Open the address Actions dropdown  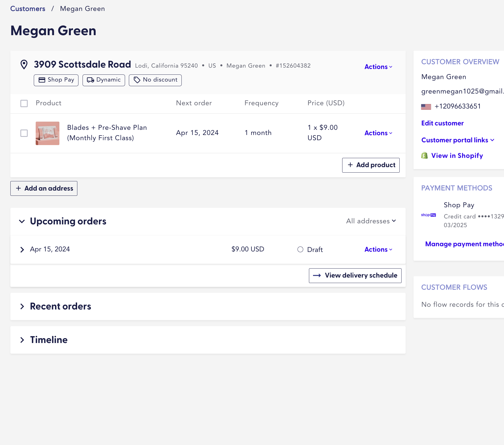pos(378,67)
